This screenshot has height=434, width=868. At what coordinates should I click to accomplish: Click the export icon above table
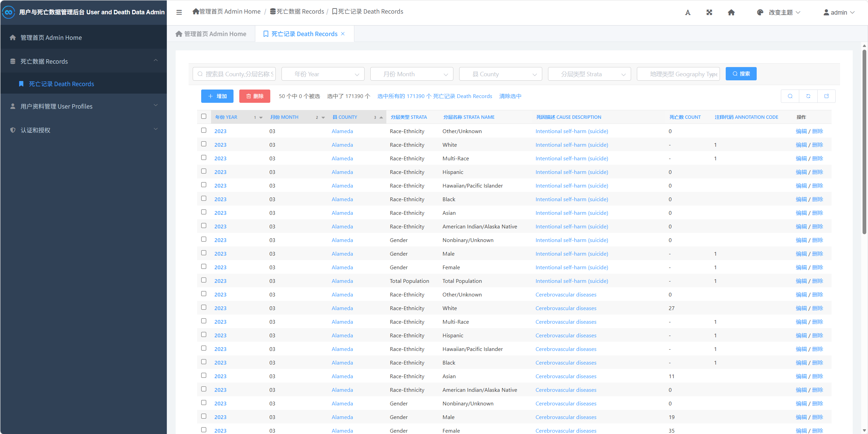point(826,96)
